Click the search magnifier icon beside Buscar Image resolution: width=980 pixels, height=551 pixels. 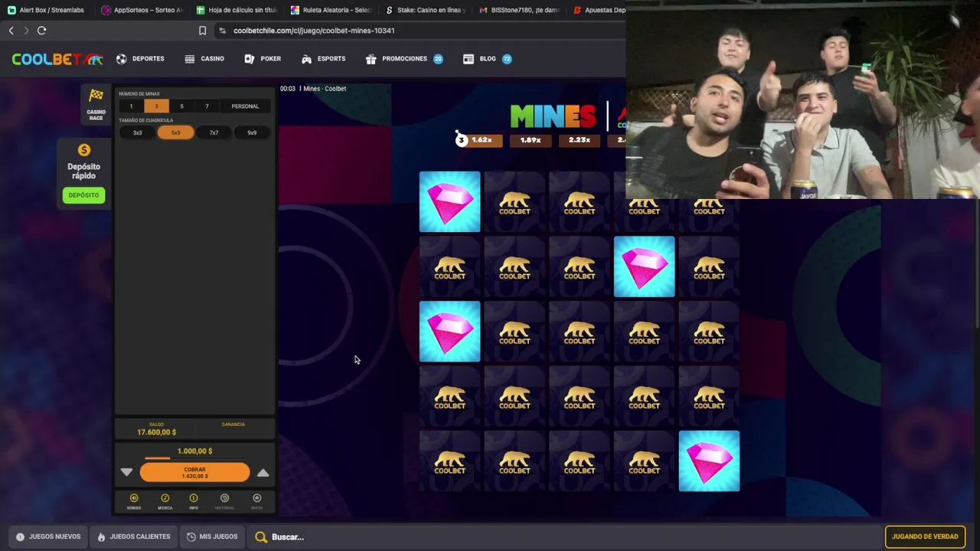pos(261,537)
